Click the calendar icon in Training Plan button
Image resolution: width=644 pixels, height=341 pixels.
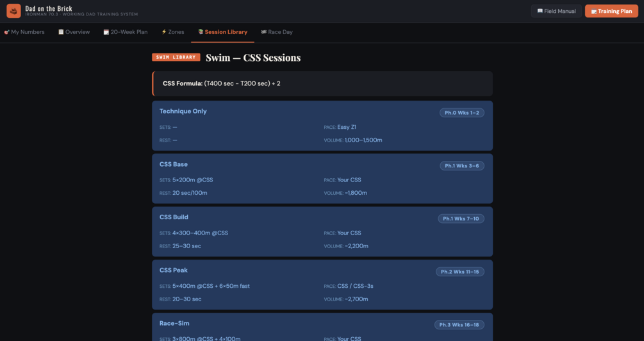pyautogui.click(x=594, y=12)
